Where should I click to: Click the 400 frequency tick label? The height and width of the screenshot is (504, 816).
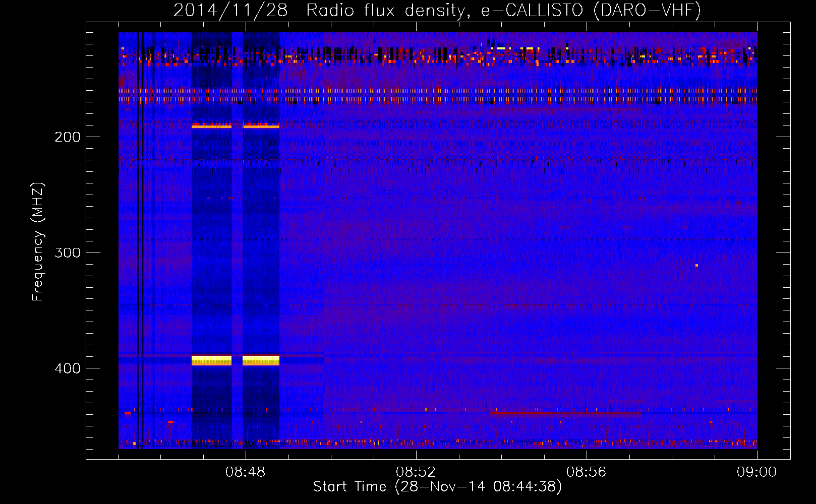(x=68, y=368)
